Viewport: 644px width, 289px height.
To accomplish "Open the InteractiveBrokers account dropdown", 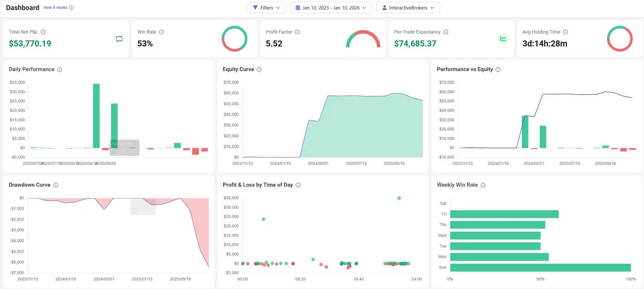I will pos(408,8).
